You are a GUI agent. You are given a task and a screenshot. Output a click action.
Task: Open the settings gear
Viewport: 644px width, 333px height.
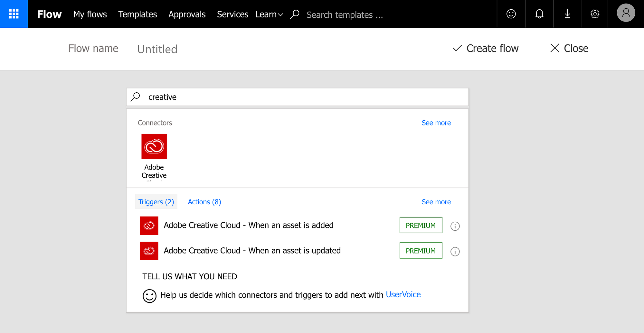coord(595,14)
